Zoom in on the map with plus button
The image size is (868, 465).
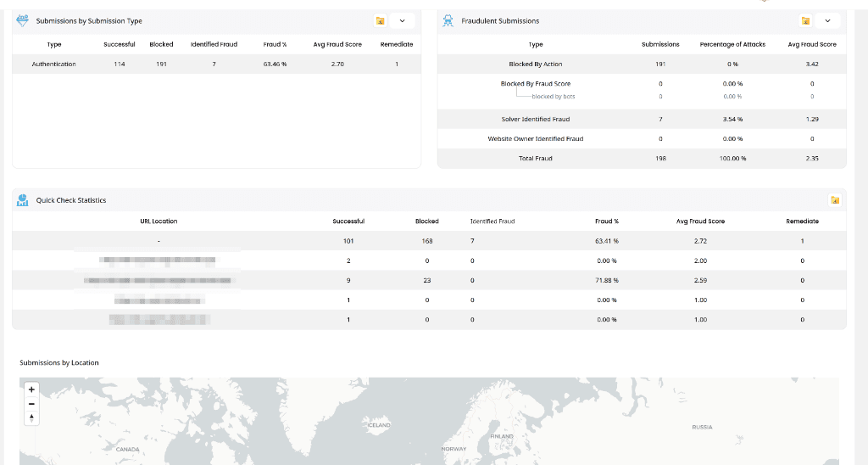click(31, 389)
